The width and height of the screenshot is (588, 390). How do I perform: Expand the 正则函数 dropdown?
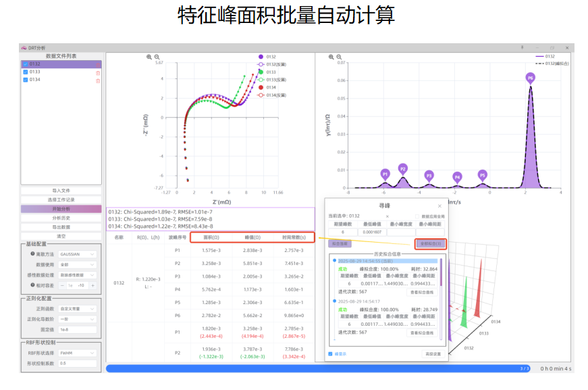[78, 308]
